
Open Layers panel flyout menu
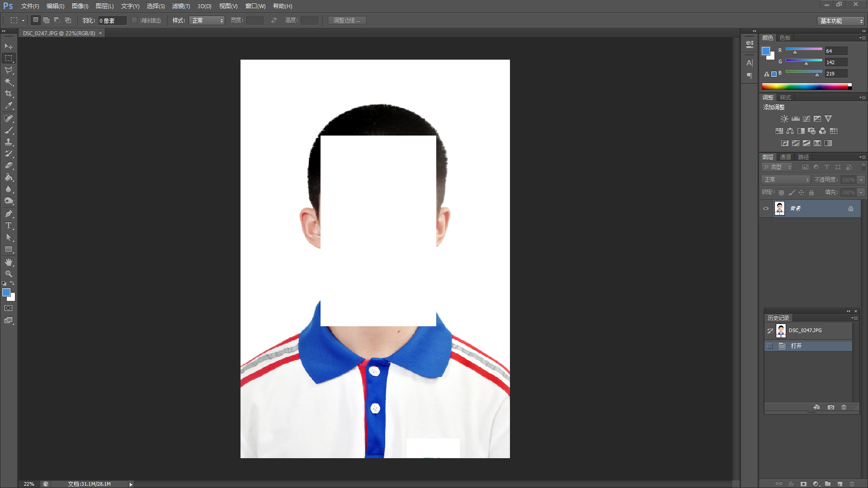862,157
